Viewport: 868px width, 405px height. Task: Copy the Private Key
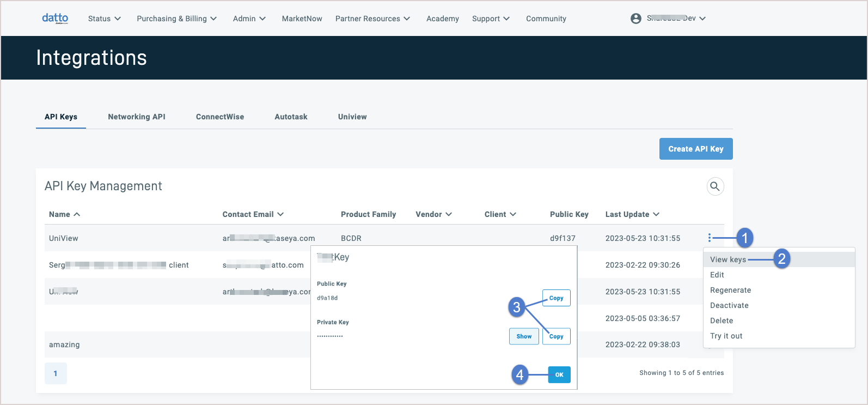pos(557,336)
